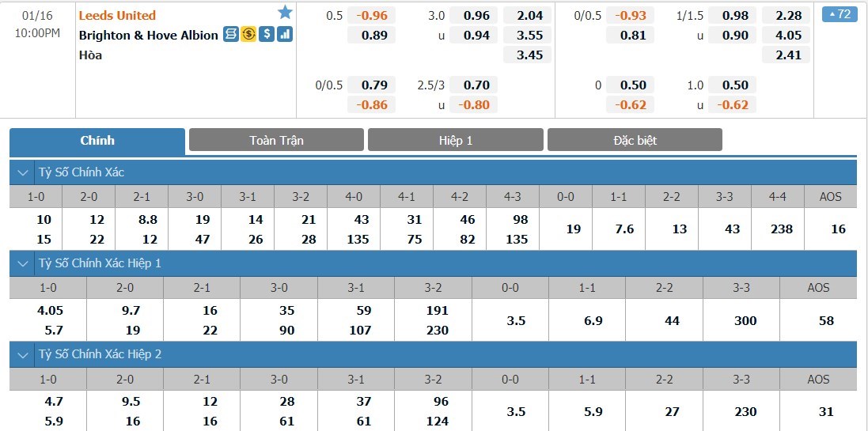868x431 pixels.
Task: Choose the -0.96 handicap odds
Action: [371, 15]
